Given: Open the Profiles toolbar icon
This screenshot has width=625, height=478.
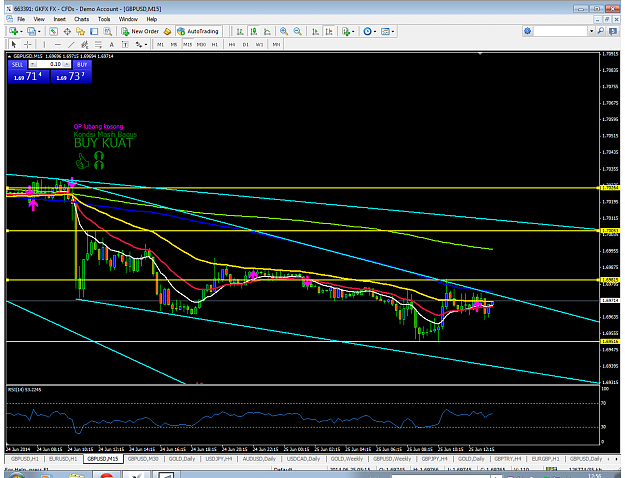Looking at the screenshot, I should [x=31, y=31].
